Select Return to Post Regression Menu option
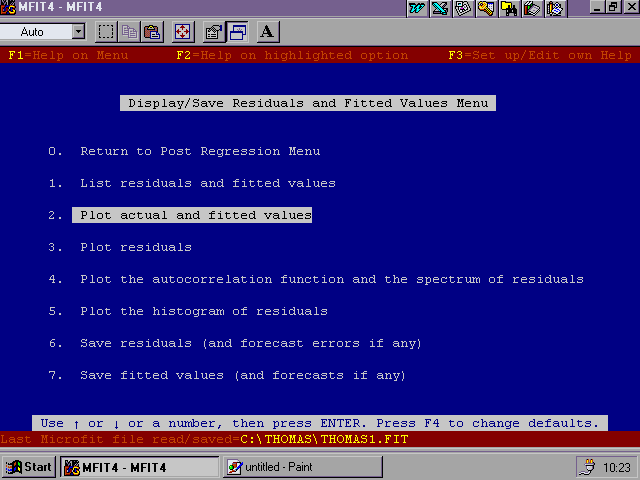640x480 pixels. click(x=200, y=151)
